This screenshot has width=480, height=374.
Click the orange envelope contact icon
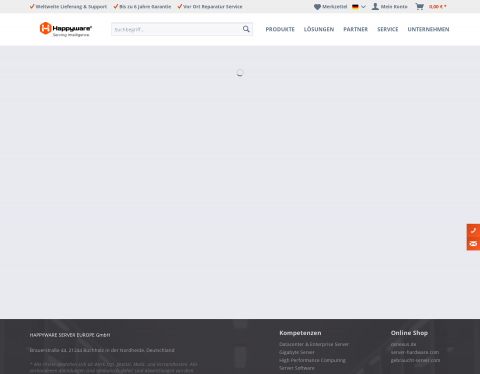(473, 244)
